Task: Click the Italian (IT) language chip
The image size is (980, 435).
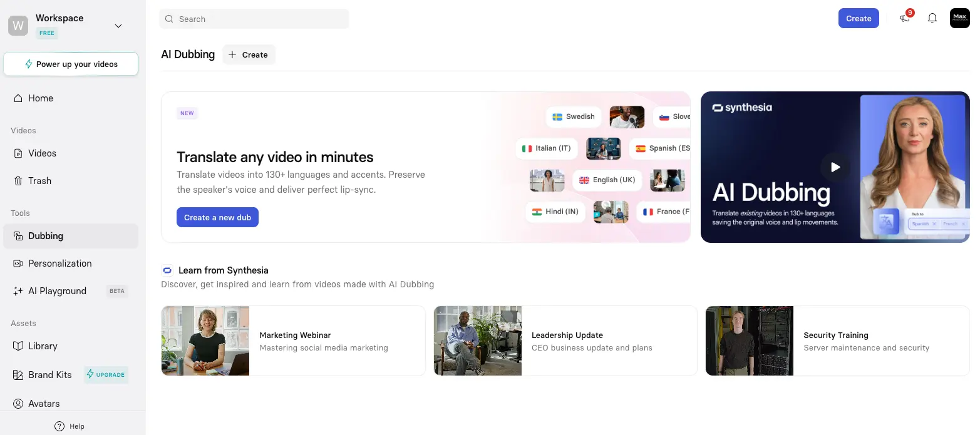Action: pyautogui.click(x=547, y=148)
